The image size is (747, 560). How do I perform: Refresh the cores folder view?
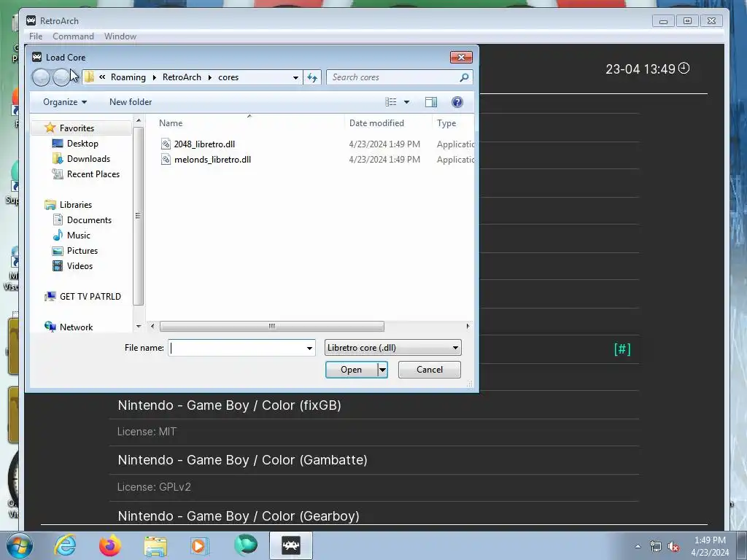[x=312, y=77]
